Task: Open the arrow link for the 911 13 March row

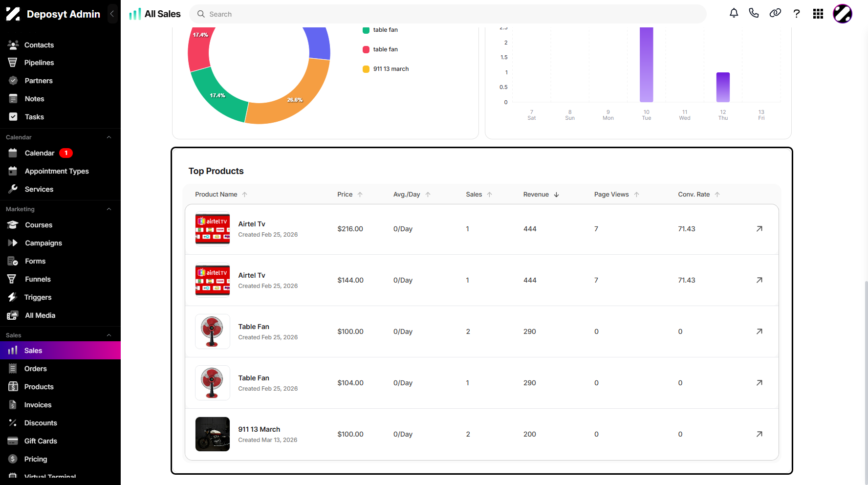Action: pyautogui.click(x=759, y=434)
